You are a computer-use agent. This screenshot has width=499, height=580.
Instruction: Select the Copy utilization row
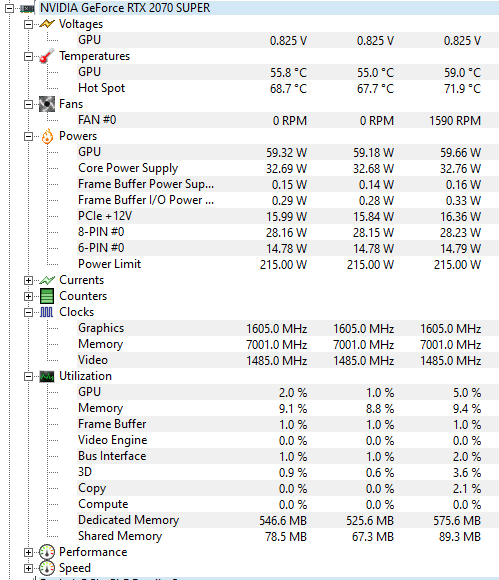point(288,488)
